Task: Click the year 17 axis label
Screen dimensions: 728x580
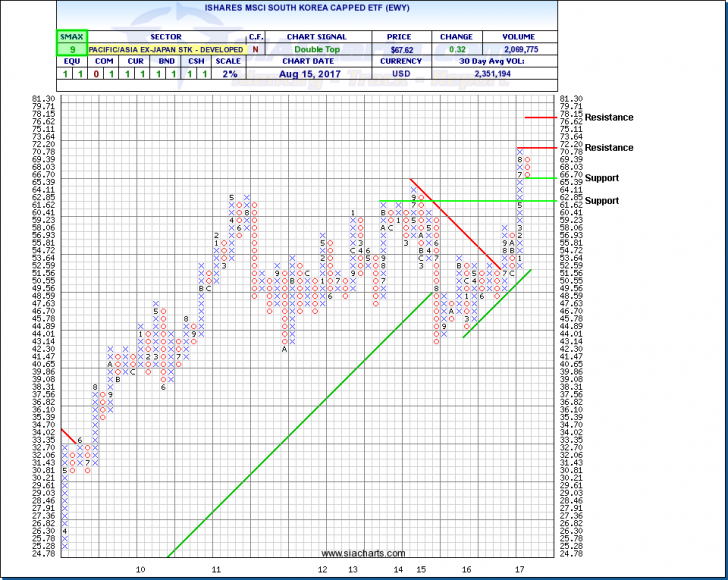Action: [x=519, y=568]
